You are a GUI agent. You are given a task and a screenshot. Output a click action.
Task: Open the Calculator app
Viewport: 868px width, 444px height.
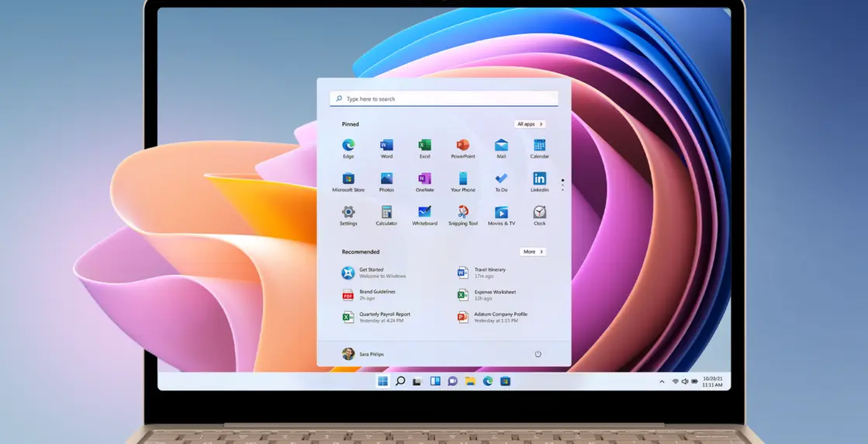pyautogui.click(x=386, y=212)
